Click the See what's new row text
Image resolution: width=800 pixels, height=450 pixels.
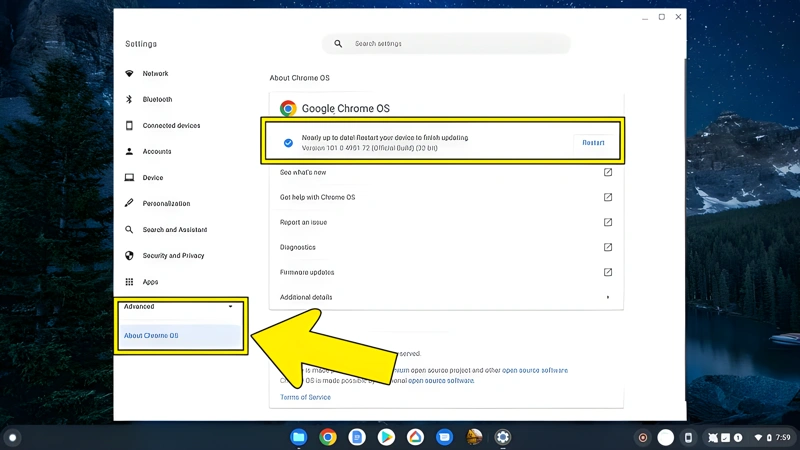coord(303,172)
